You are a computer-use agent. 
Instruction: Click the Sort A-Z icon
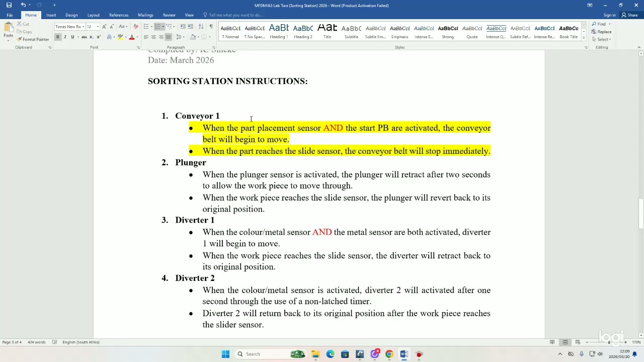(x=201, y=27)
